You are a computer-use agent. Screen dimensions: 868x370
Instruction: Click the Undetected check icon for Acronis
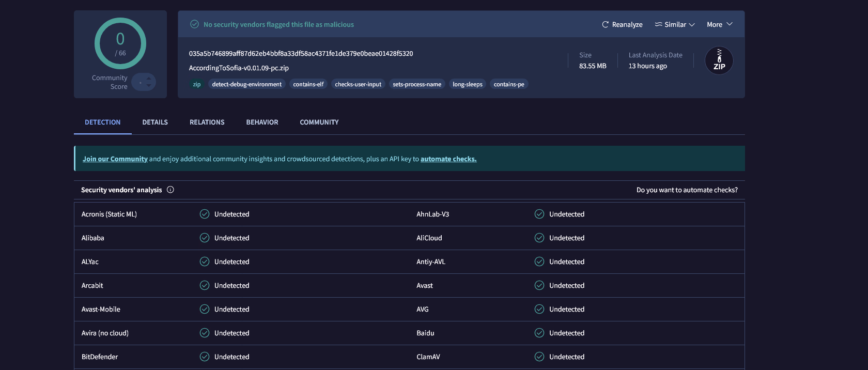[x=205, y=214]
